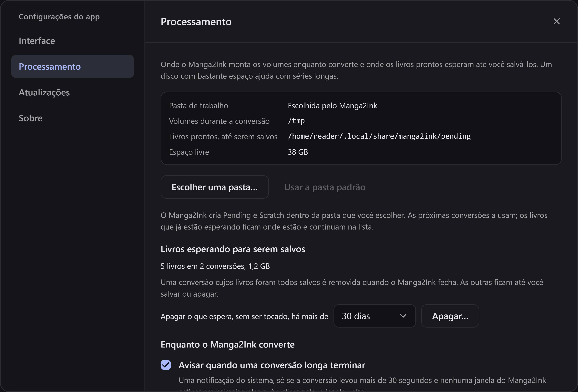The image size is (578, 392).
Task: Click the 38 GB free space value
Action: point(298,152)
